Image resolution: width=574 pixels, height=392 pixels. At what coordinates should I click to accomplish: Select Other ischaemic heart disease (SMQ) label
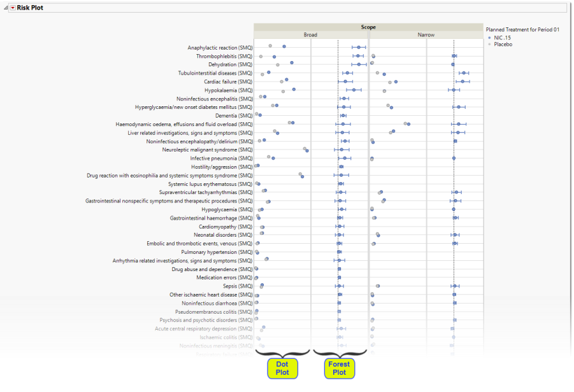point(211,295)
